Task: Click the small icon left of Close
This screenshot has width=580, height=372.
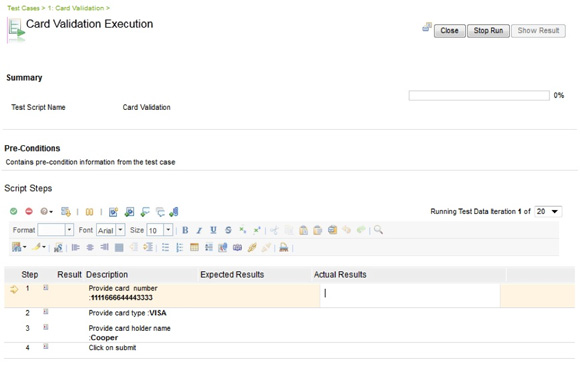Action: [x=427, y=27]
